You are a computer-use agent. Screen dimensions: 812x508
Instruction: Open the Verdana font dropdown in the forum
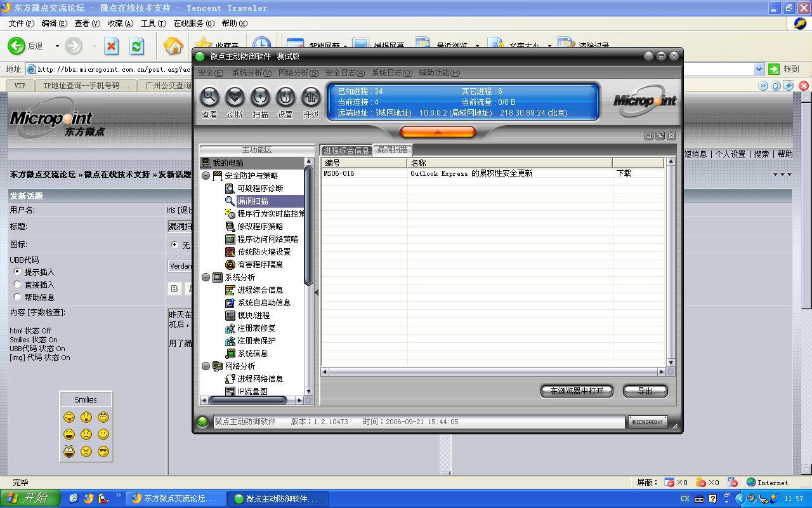click(180, 266)
